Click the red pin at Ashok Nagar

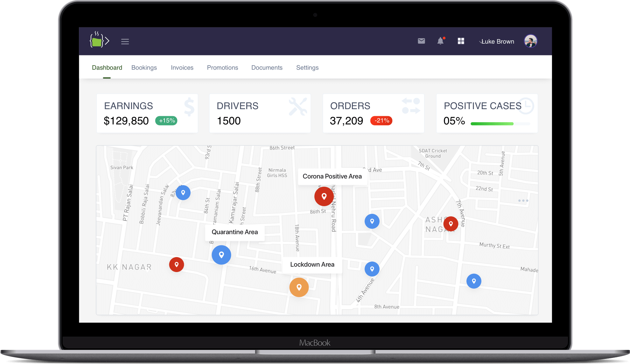tap(451, 224)
